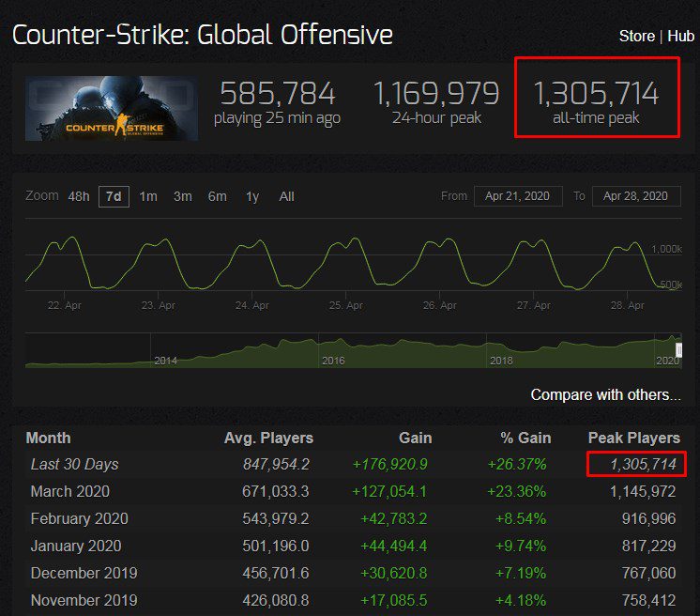The width and height of the screenshot is (700, 616).
Task: Open Compare with others link
Action: pyautogui.click(x=606, y=395)
